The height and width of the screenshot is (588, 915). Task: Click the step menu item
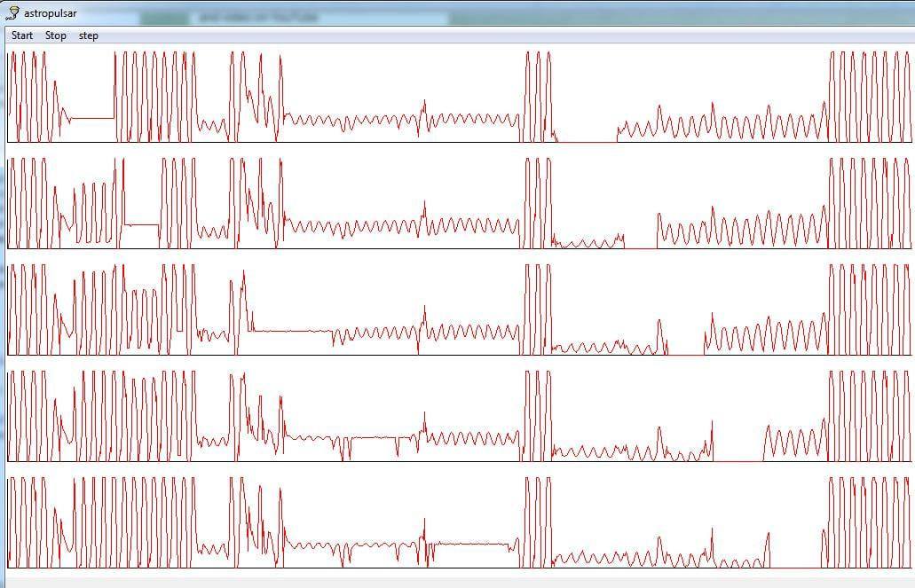pyautogui.click(x=89, y=35)
